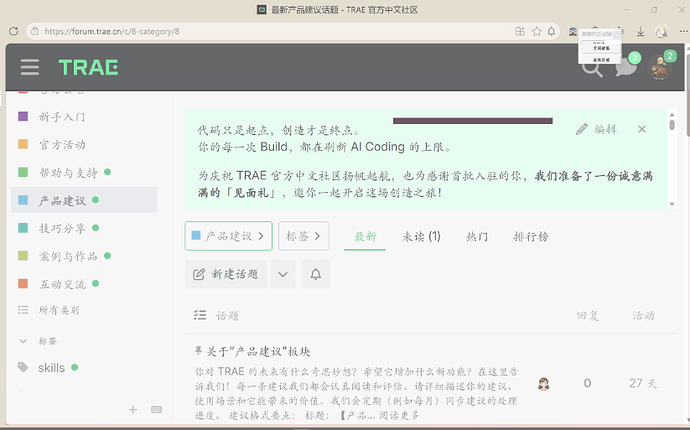Click the notification bell in the address bar
Image resolution: width=690 pixels, height=430 pixels.
[551, 31]
